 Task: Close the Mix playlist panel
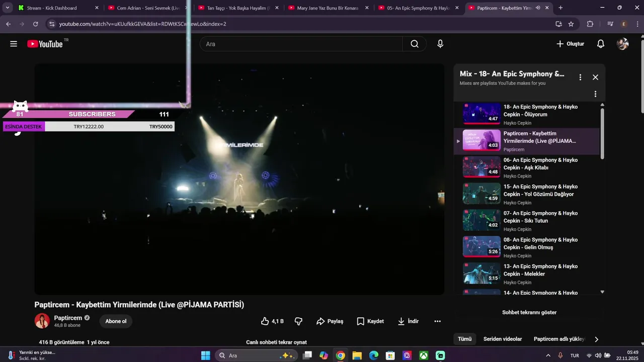(x=595, y=77)
